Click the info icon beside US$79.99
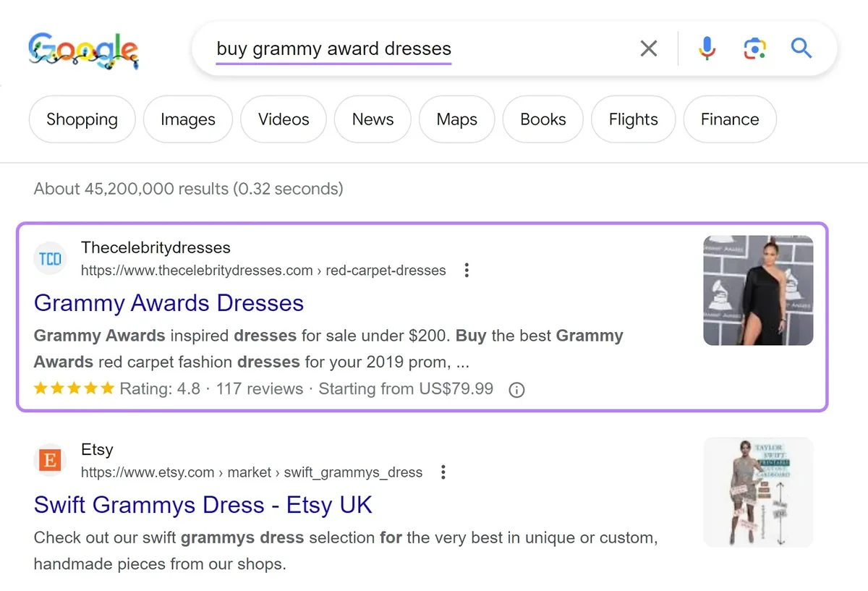The width and height of the screenshot is (868, 591). (x=516, y=390)
